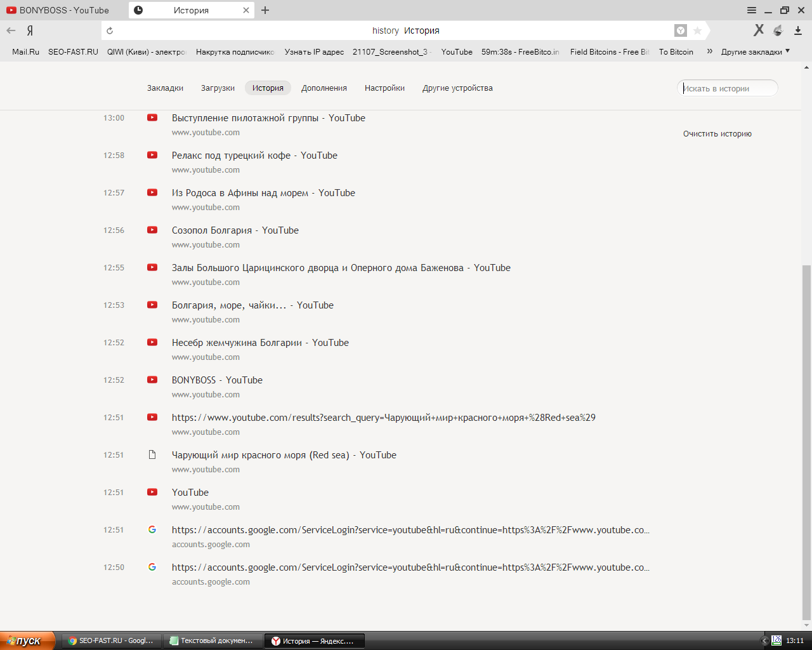The width and height of the screenshot is (812, 650).
Task: Open 21107_Screenshot_3 bookmark
Action: tap(392, 52)
